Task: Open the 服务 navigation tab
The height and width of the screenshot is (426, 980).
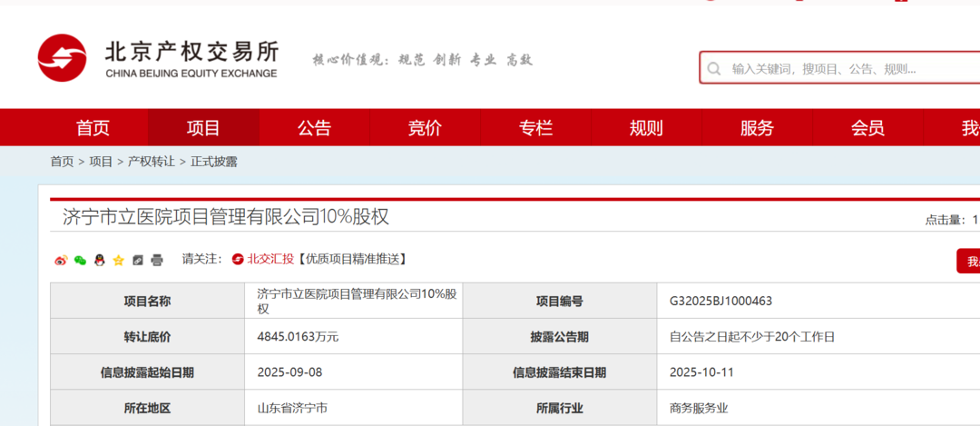Action: point(757,127)
